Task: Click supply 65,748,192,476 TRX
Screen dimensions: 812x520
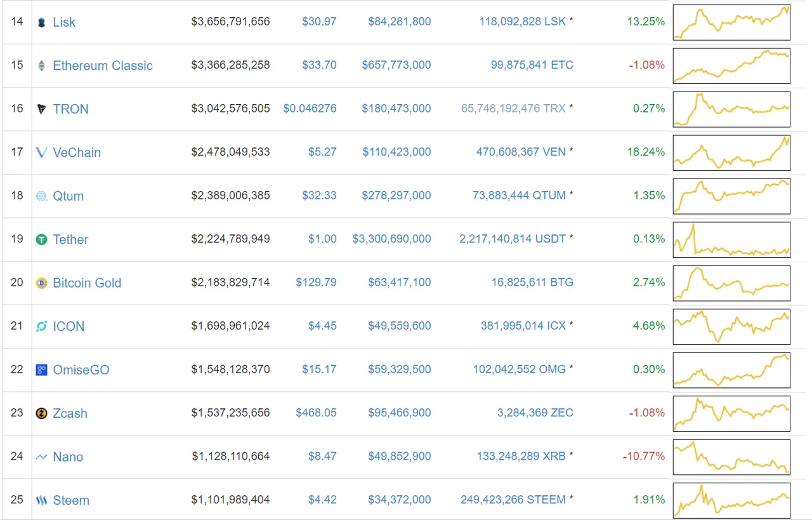Action: pos(513,109)
